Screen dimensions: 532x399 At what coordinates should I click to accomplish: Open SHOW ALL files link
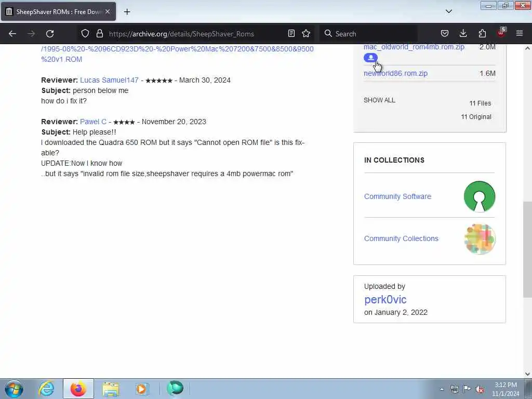point(379,100)
